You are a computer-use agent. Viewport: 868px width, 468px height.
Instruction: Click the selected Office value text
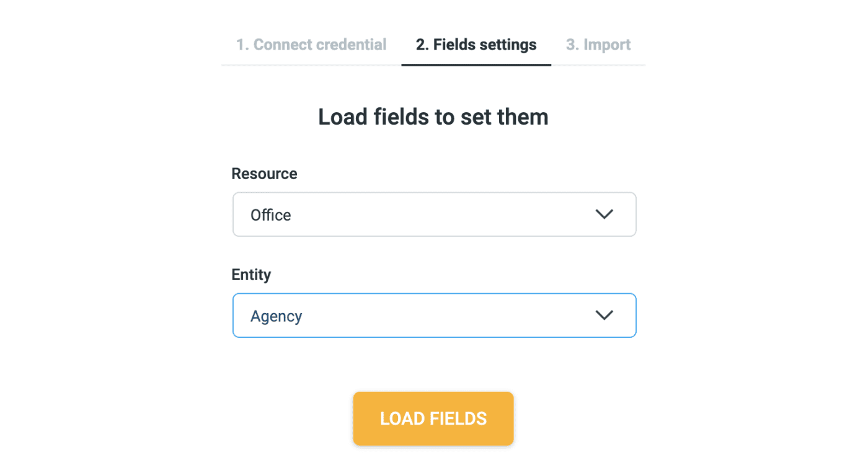click(x=271, y=215)
